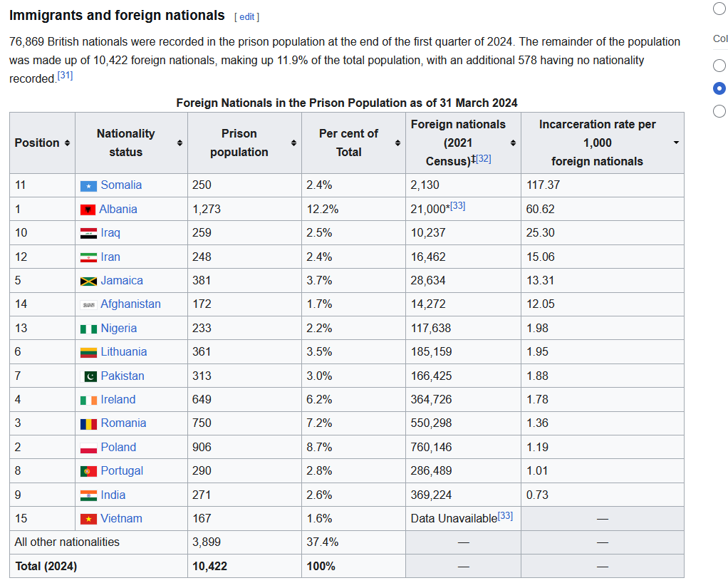Click the Afghanistan flag icon
Image resolution: width=728 pixels, height=588 pixels.
(x=88, y=305)
